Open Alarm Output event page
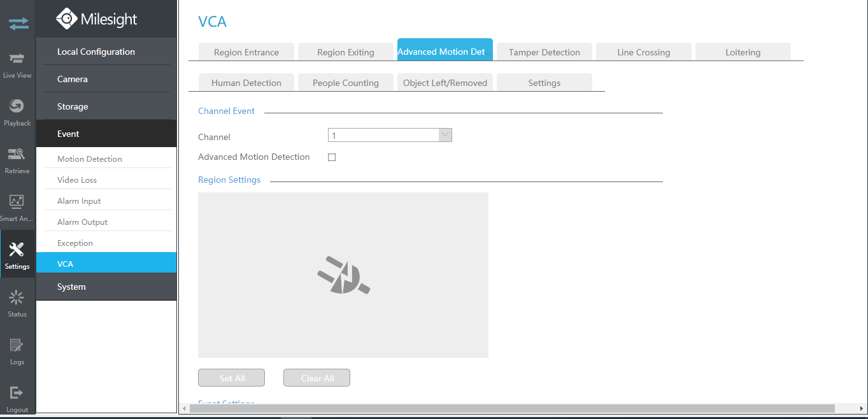Viewport: 868px width, 419px height. (x=106, y=222)
